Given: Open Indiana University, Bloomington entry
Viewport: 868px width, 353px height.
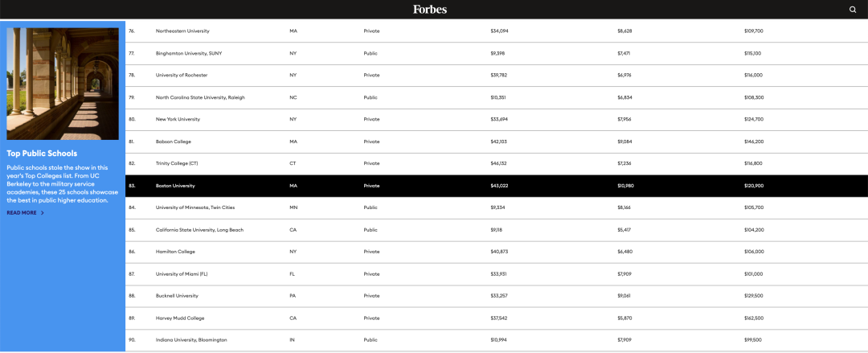Looking at the screenshot, I should click(x=191, y=339).
